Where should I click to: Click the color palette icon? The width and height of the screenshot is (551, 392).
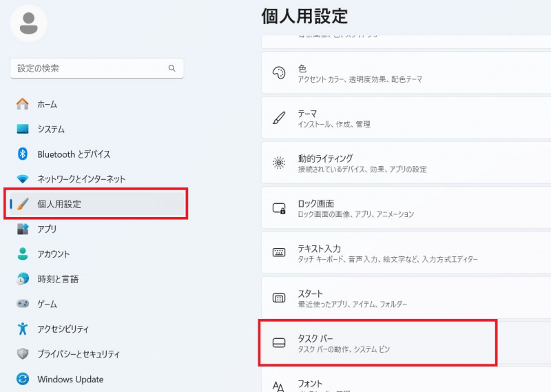tap(279, 73)
